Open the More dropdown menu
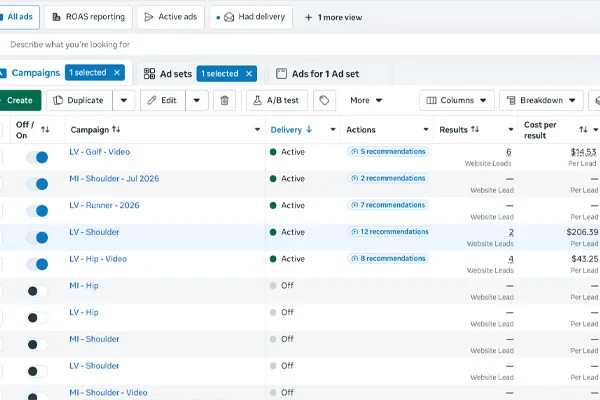 click(x=366, y=100)
